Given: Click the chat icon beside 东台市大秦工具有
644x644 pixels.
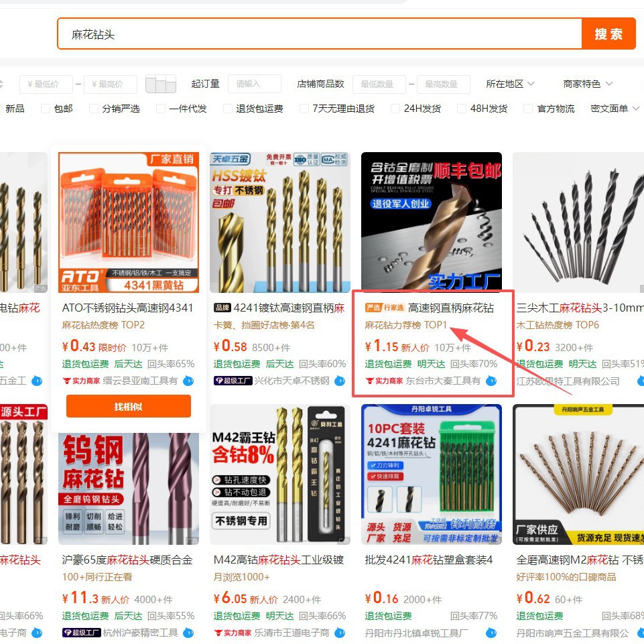Looking at the screenshot, I should (491, 381).
